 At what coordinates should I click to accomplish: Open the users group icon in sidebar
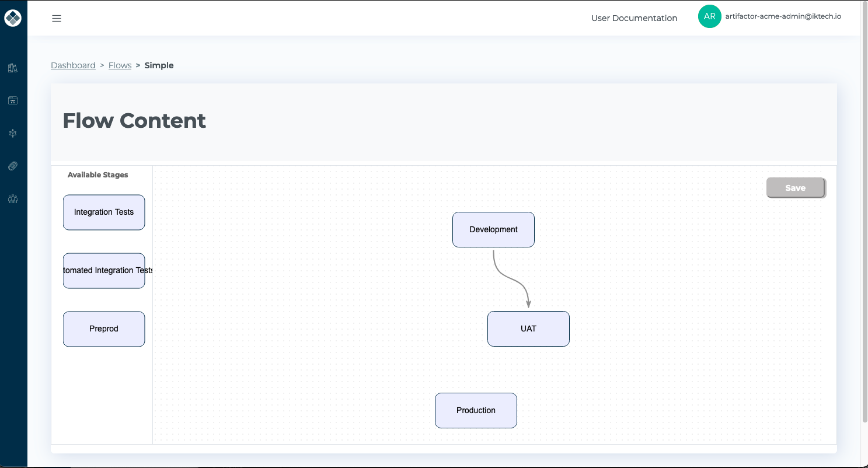tap(13, 199)
